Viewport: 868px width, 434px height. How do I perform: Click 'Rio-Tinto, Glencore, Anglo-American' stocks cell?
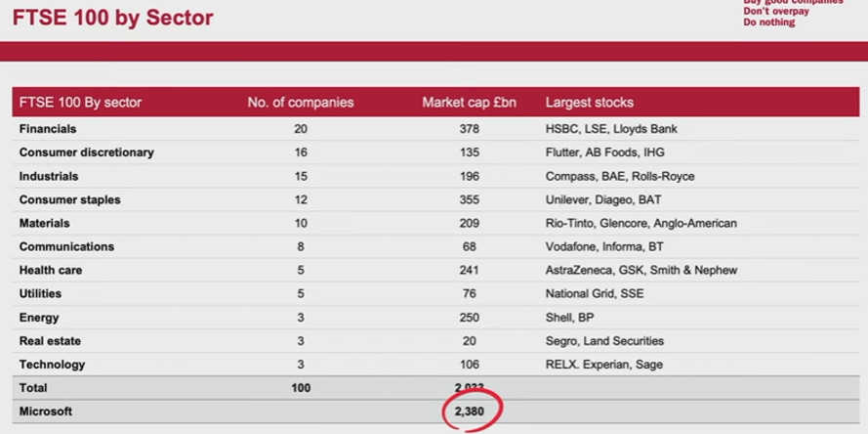[x=641, y=224]
